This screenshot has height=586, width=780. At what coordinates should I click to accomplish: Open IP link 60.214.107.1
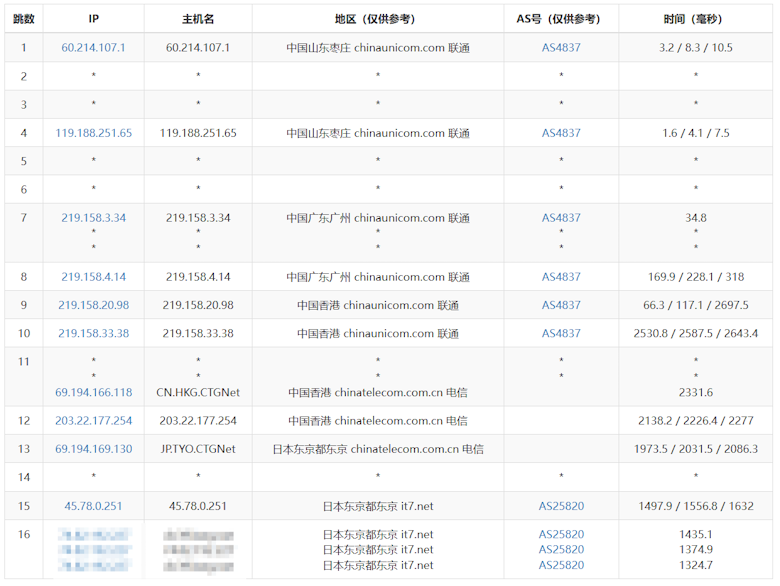pyautogui.click(x=94, y=48)
